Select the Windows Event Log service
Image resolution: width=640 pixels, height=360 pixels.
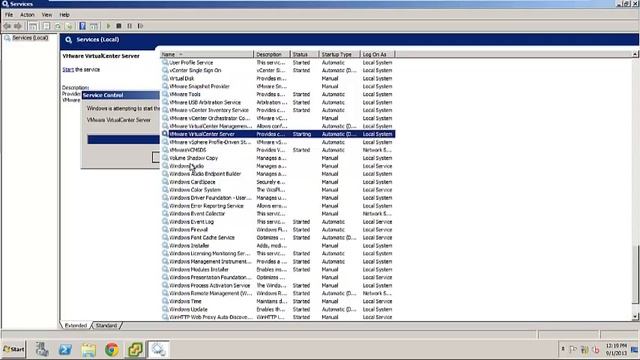278,222
